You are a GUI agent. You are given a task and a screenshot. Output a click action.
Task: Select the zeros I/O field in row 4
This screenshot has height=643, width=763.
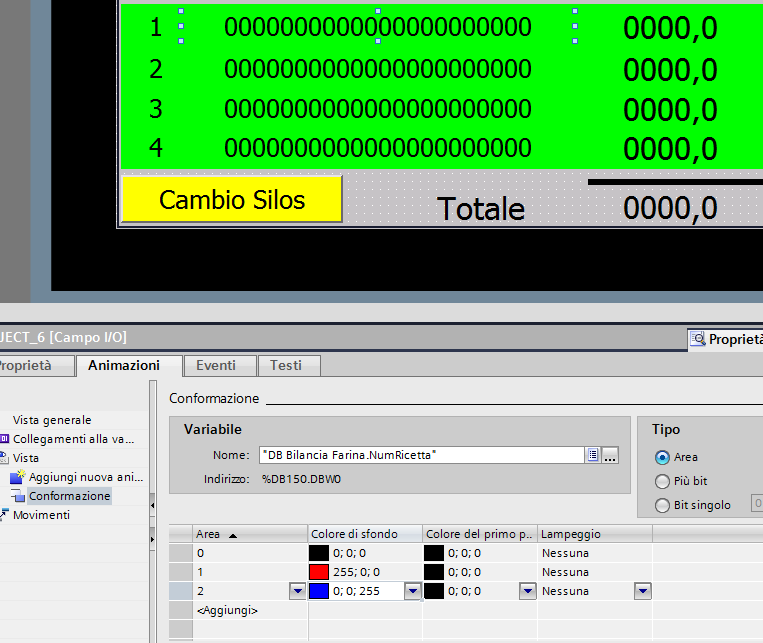(378, 147)
